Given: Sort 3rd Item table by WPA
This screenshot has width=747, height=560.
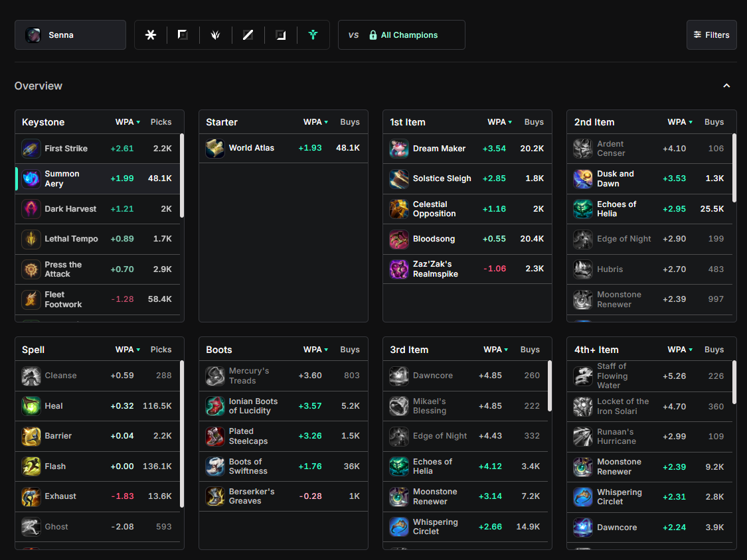Looking at the screenshot, I should click(496, 350).
